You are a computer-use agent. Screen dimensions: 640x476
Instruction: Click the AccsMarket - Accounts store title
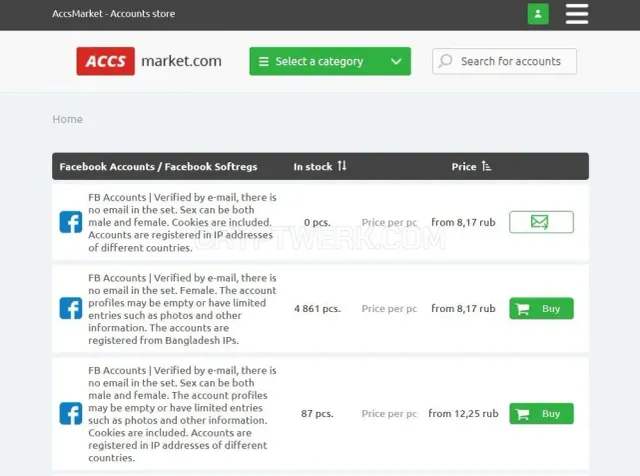point(113,14)
